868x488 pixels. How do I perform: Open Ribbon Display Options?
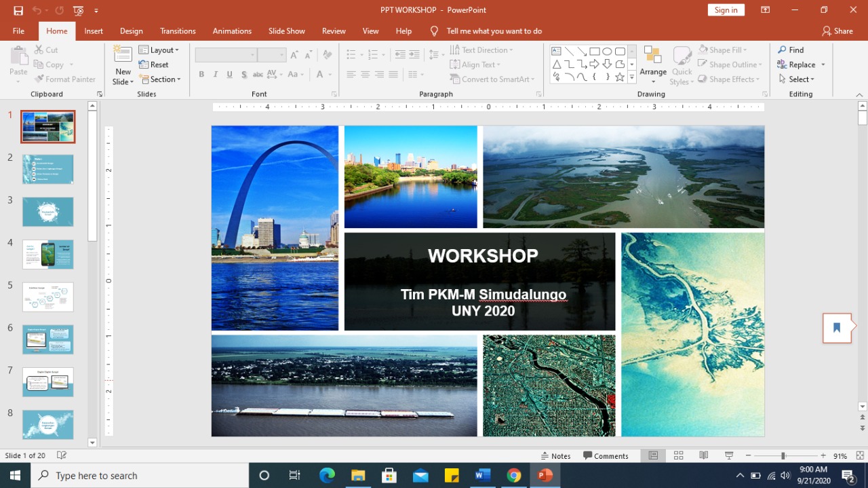[765, 10]
